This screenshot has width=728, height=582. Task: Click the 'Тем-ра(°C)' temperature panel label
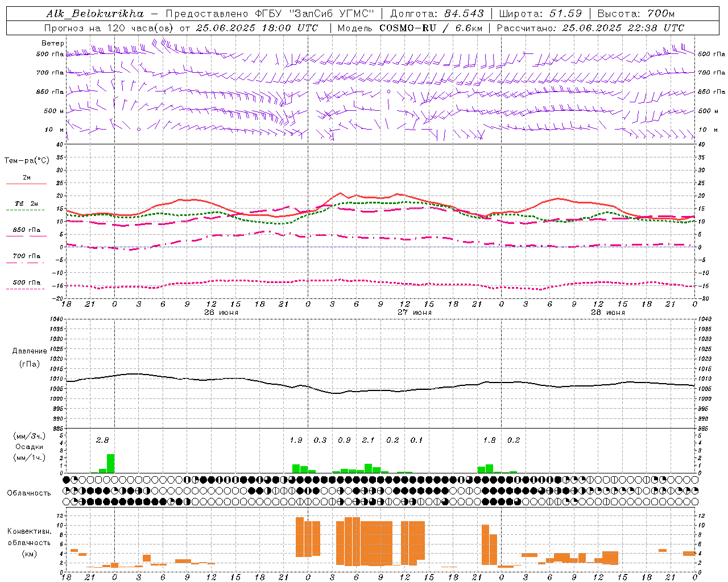pyautogui.click(x=27, y=161)
